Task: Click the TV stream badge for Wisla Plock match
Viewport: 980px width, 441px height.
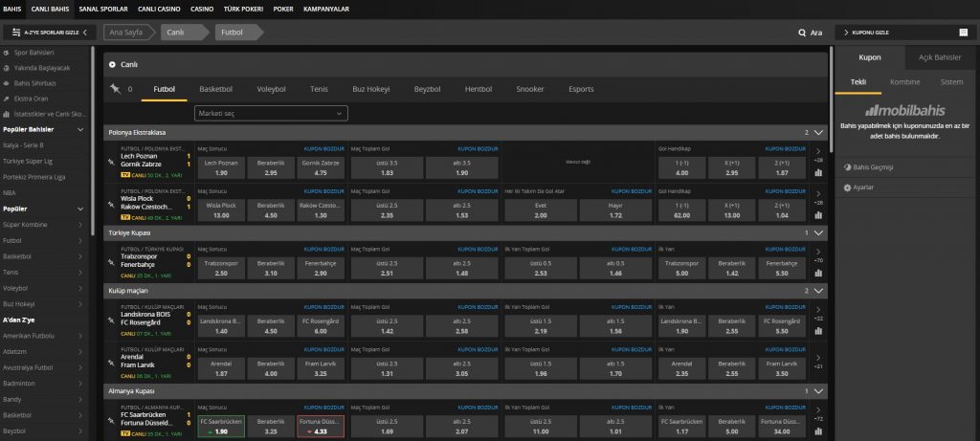Action: coord(124,217)
